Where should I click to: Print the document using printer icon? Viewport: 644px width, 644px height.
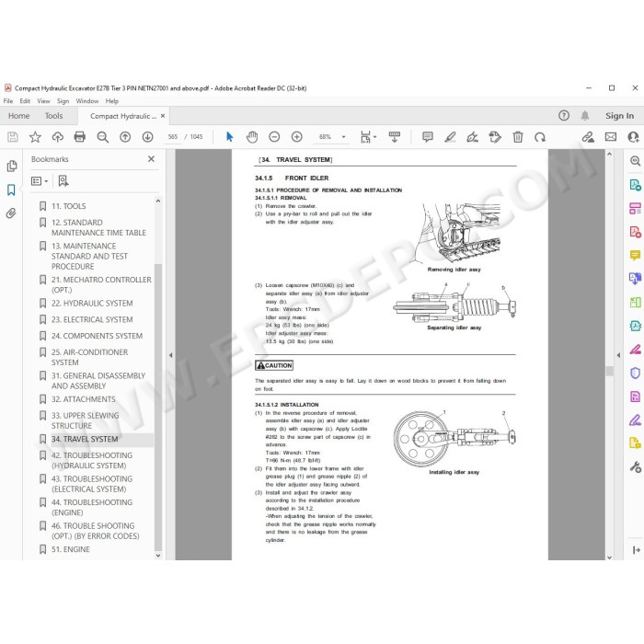tap(80, 137)
